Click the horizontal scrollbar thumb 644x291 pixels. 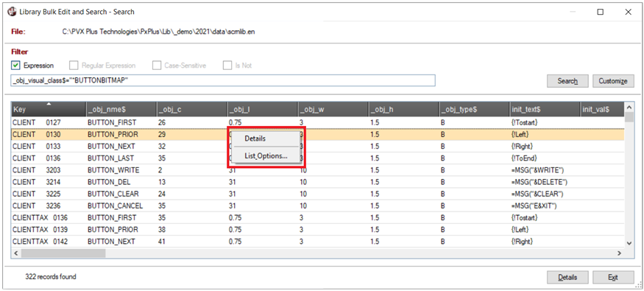[63, 253]
